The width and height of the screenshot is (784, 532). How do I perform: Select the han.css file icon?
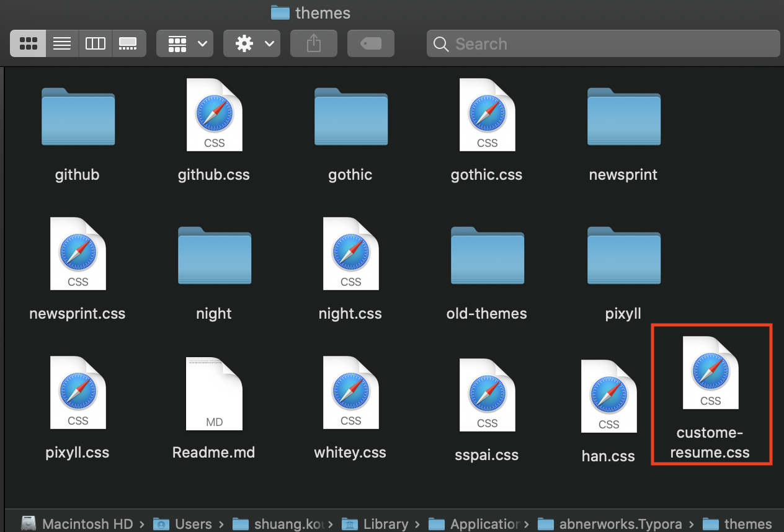pyautogui.click(x=608, y=396)
